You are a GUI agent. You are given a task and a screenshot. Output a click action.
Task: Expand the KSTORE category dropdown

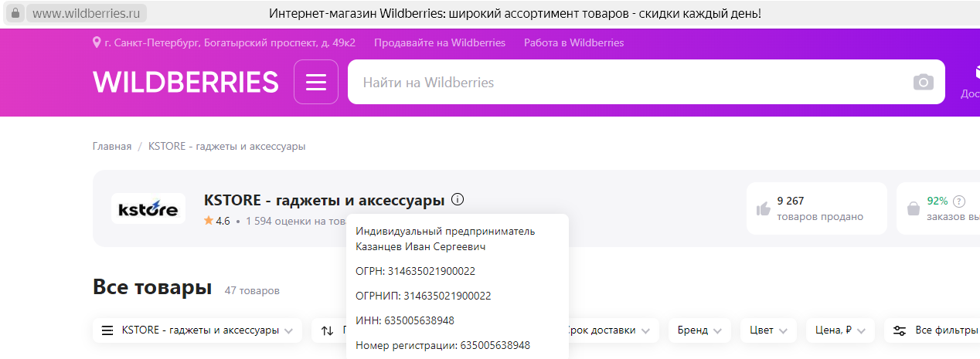coord(197,330)
